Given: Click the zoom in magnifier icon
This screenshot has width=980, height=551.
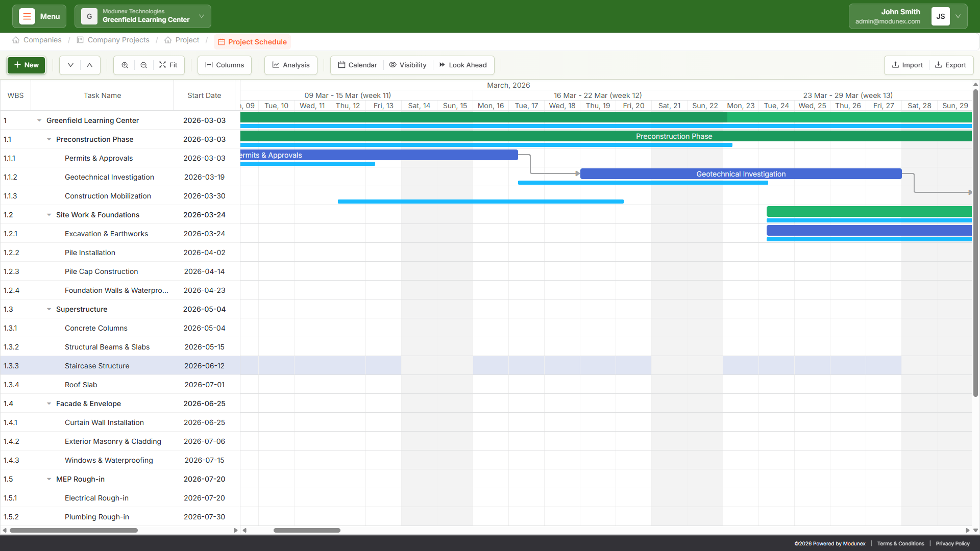Looking at the screenshot, I should [x=124, y=65].
